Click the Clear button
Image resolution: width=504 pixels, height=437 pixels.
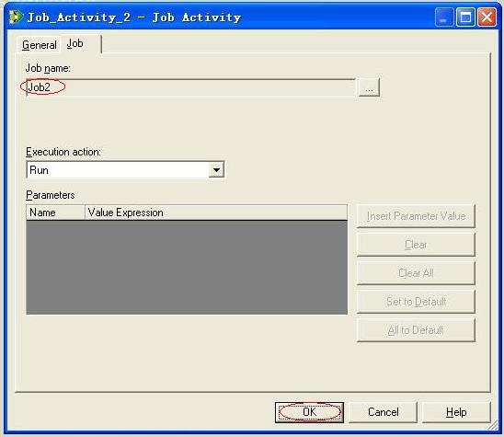click(x=416, y=245)
